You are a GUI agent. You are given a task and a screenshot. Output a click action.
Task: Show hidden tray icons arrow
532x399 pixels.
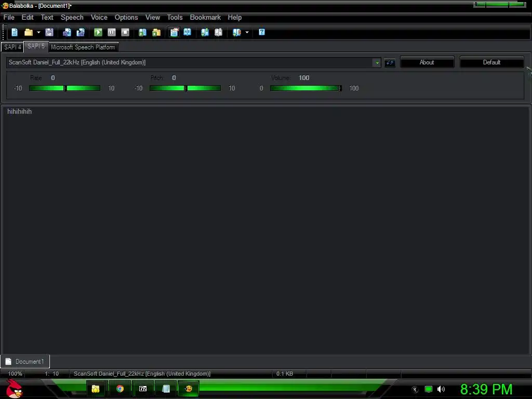[415, 390]
